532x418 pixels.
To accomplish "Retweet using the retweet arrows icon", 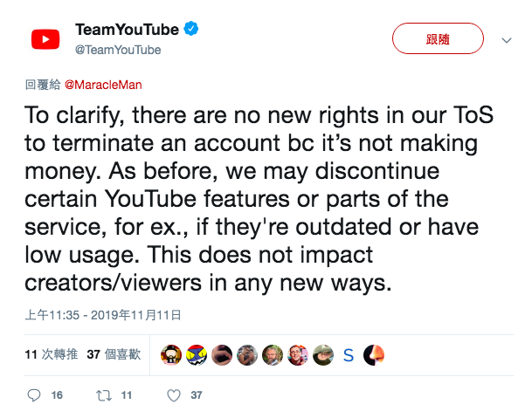I will point(104,395).
